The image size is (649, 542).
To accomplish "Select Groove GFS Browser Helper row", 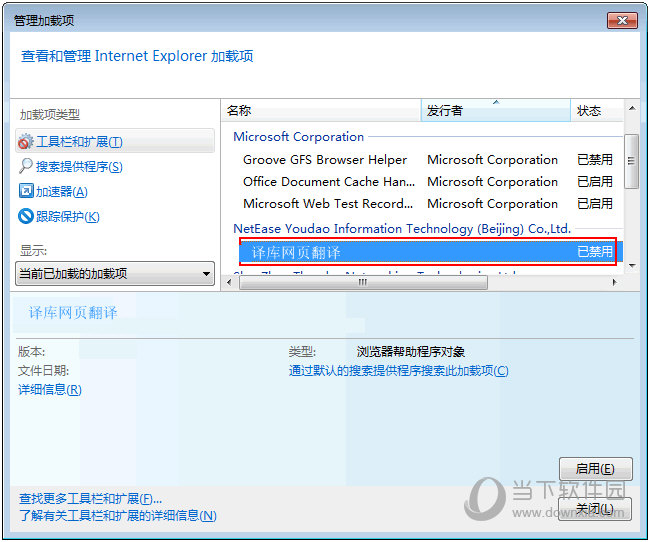I will tap(325, 160).
